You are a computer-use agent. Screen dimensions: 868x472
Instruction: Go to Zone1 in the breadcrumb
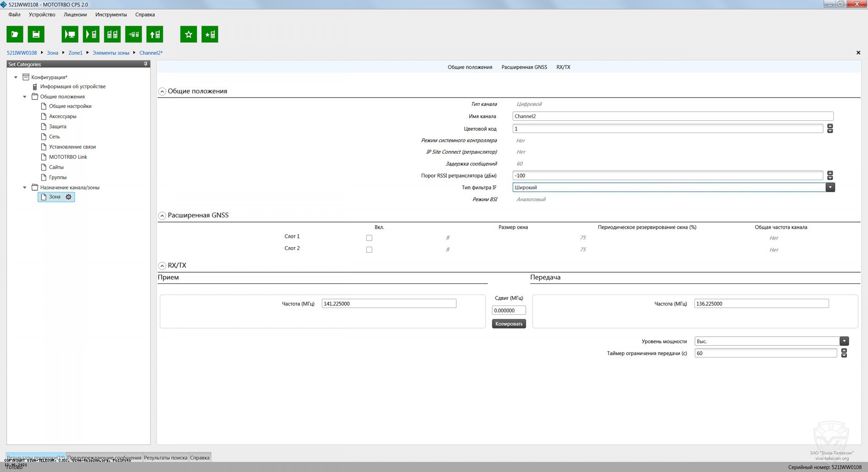pos(75,53)
